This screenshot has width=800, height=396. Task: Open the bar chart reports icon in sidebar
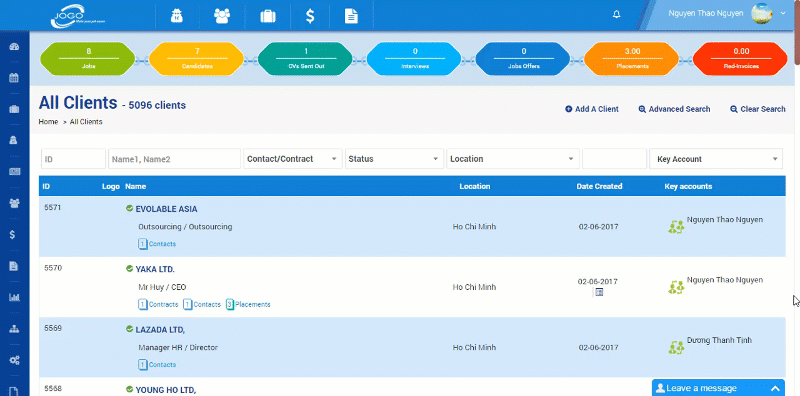(14, 298)
